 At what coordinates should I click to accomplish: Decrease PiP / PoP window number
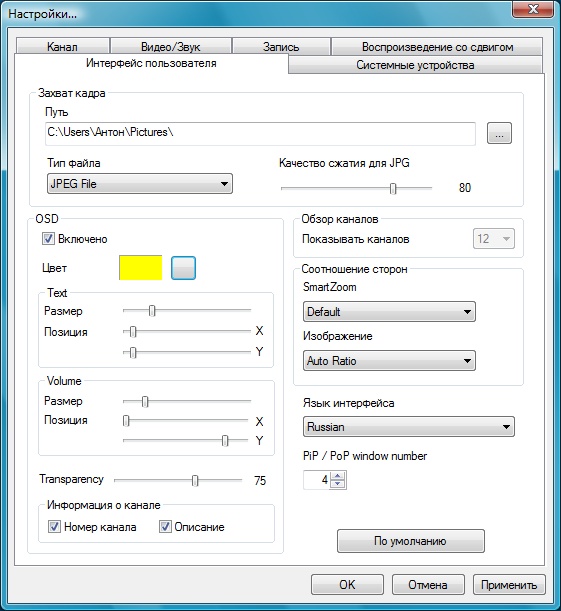tap(337, 484)
